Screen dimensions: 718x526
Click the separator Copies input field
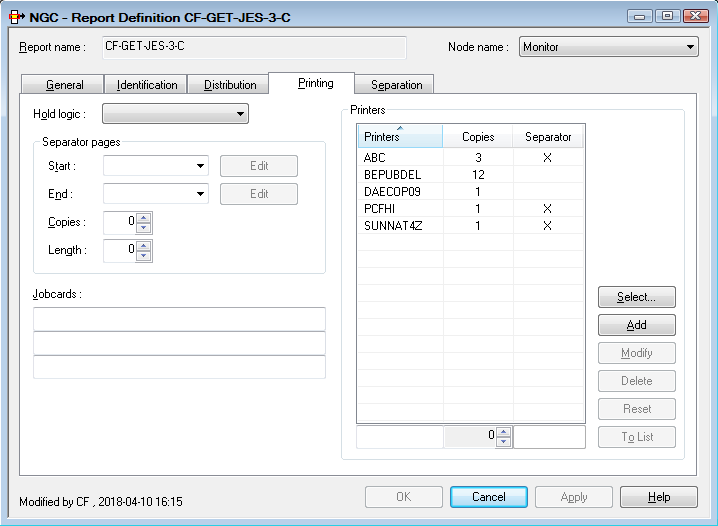pyautogui.click(x=120, y=222)
